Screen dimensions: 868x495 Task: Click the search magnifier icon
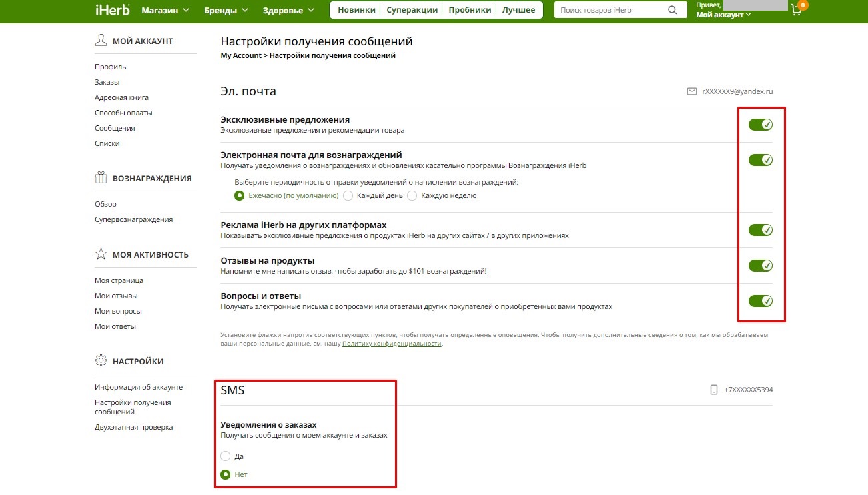pyautogui.click(x=672, y=10)
